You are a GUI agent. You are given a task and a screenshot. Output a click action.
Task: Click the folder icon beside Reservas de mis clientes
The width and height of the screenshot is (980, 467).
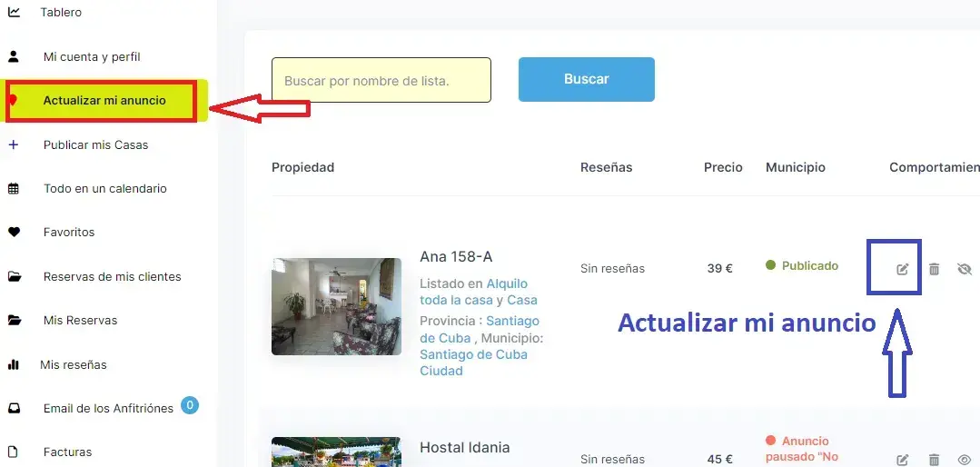(14, 276)
